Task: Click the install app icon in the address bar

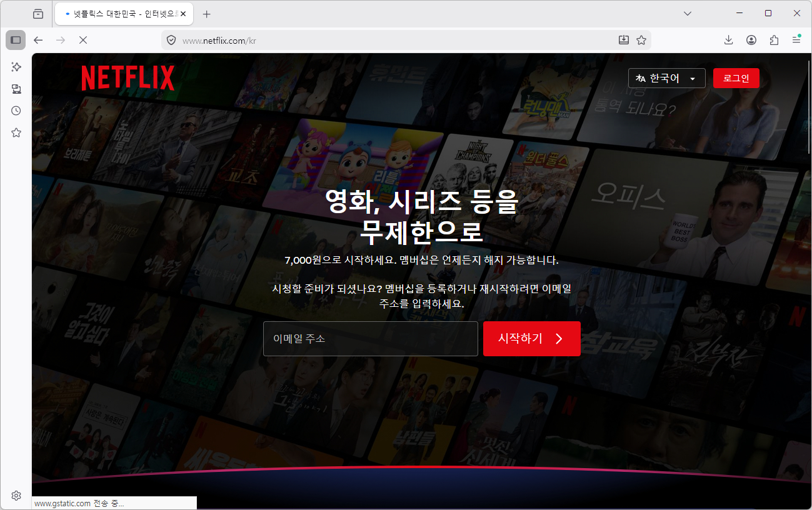Action: 623,40
